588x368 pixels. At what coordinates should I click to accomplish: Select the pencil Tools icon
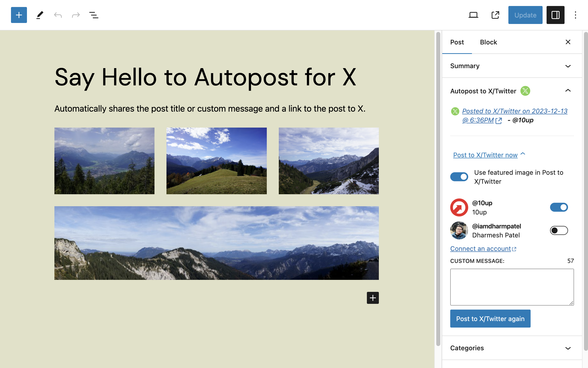(40, 15)
